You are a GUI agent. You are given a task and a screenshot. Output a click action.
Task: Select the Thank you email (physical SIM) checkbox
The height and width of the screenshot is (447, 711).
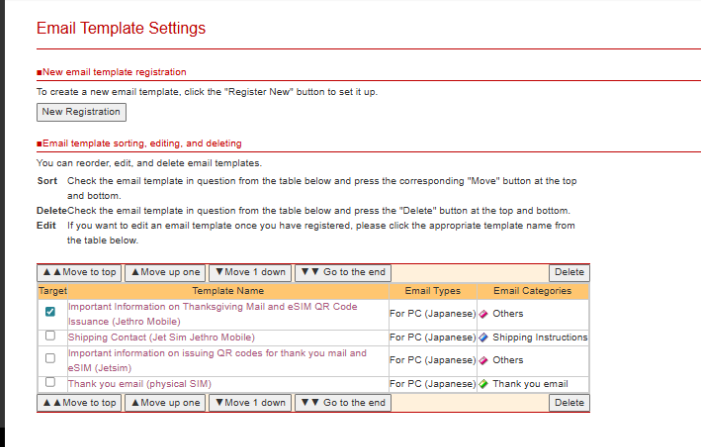coord(50,383)
